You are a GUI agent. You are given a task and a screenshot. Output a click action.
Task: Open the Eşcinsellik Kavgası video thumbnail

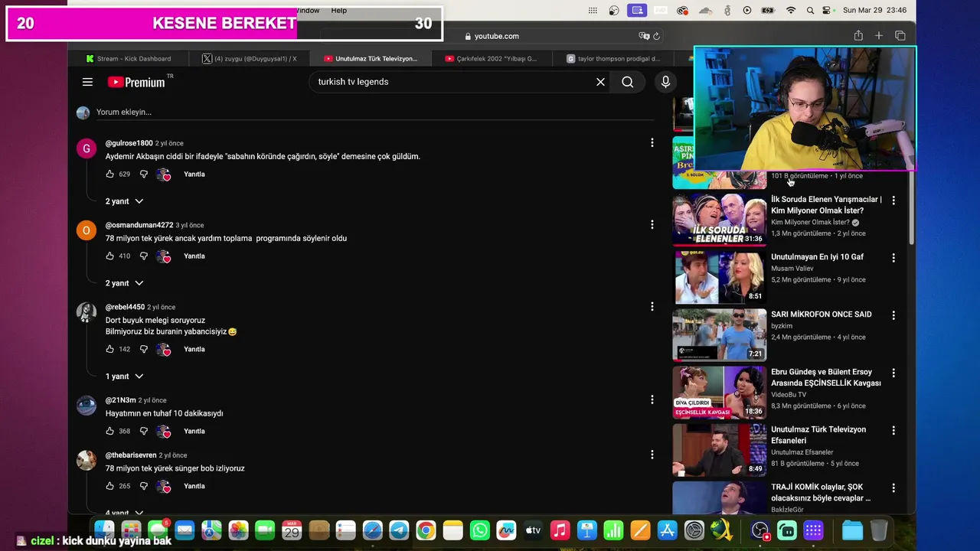tap(719, 392)
